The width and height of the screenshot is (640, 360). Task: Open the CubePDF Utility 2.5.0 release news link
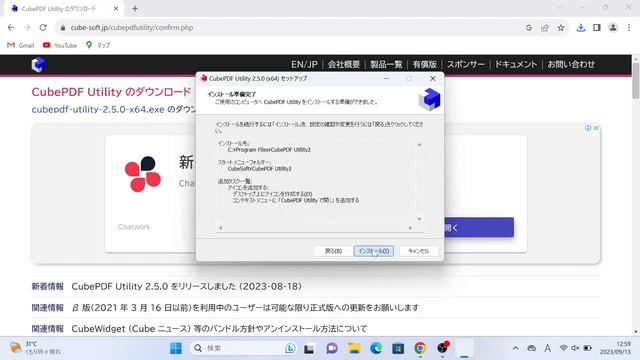tap(187, 287)
